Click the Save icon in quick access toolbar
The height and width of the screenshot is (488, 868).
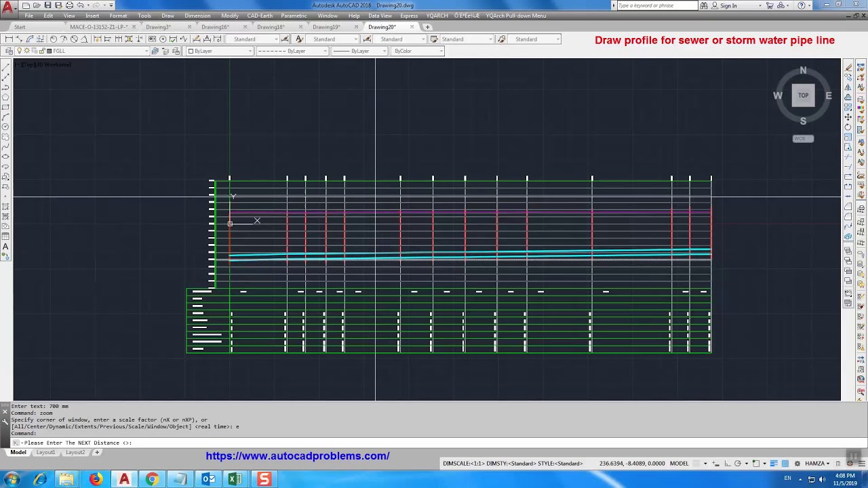(47, 5)
